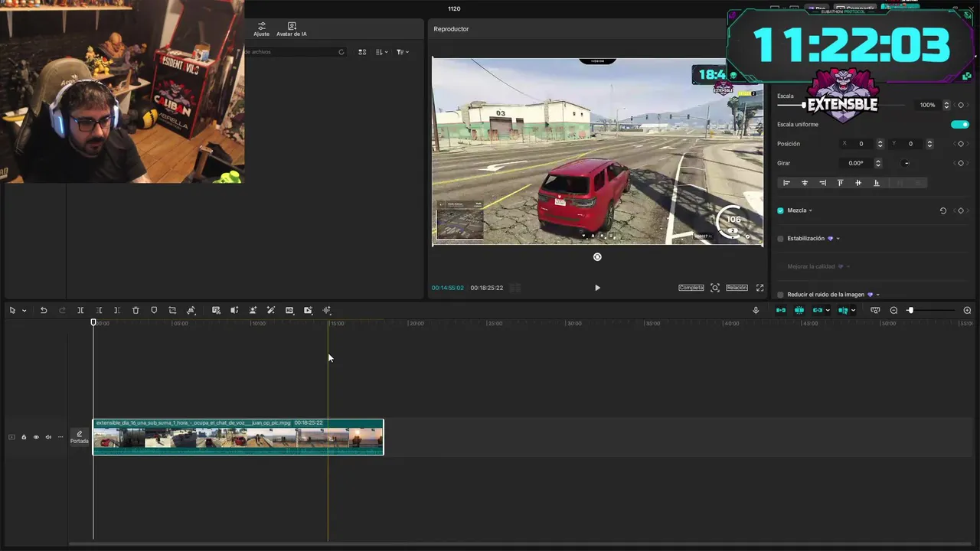Toggle the auto snapping button

799,310
